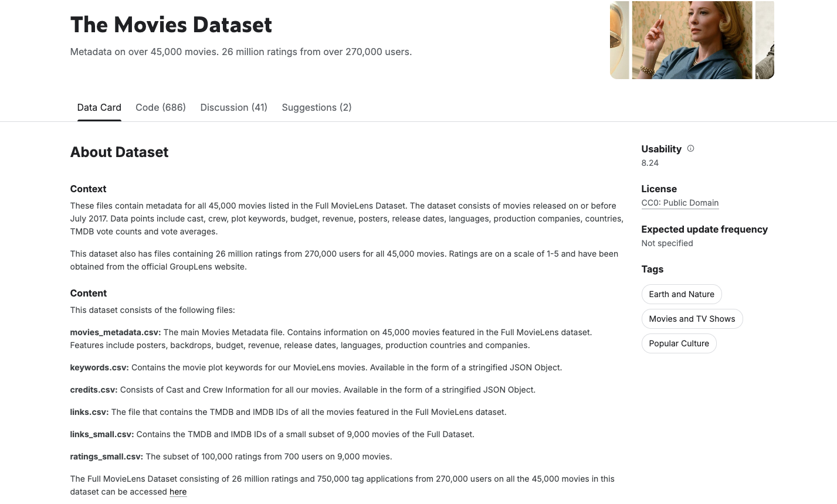
Task: Click the Context section heading
Action: coord(88,189)
